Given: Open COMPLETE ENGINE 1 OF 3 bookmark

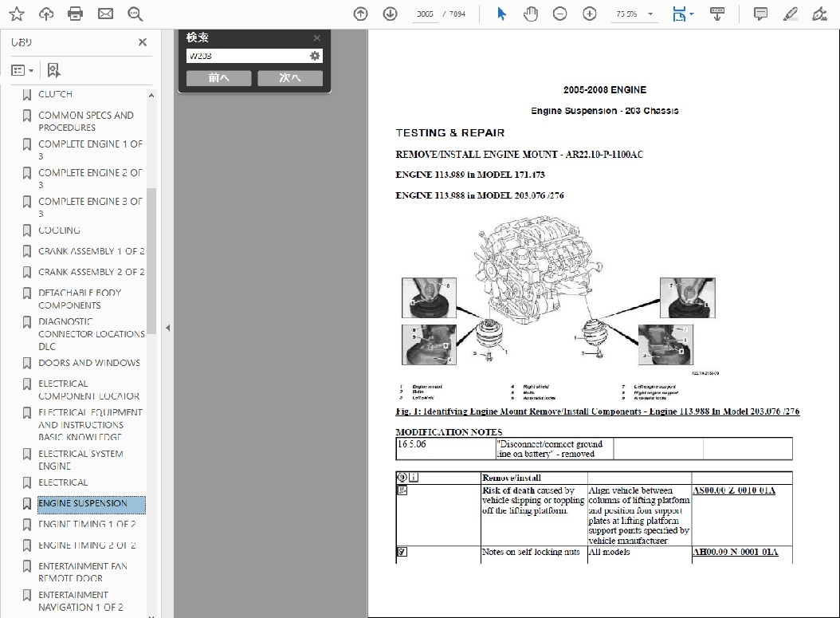Looking at the screenshot, I should [x=91, y=150].
